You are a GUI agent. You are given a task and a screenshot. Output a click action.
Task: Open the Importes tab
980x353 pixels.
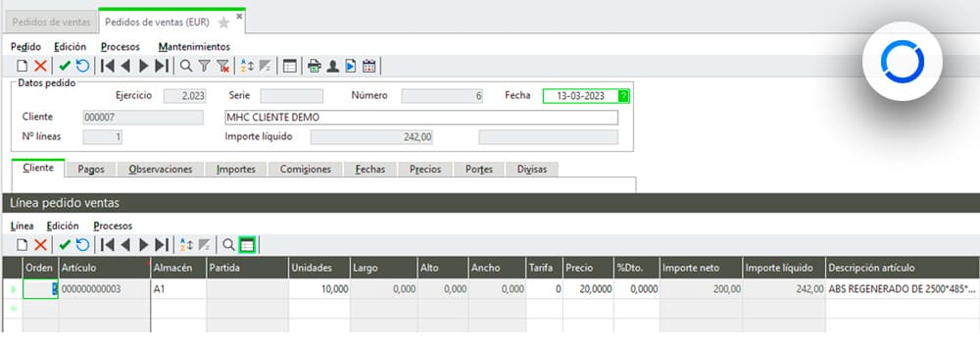[235, 169]
